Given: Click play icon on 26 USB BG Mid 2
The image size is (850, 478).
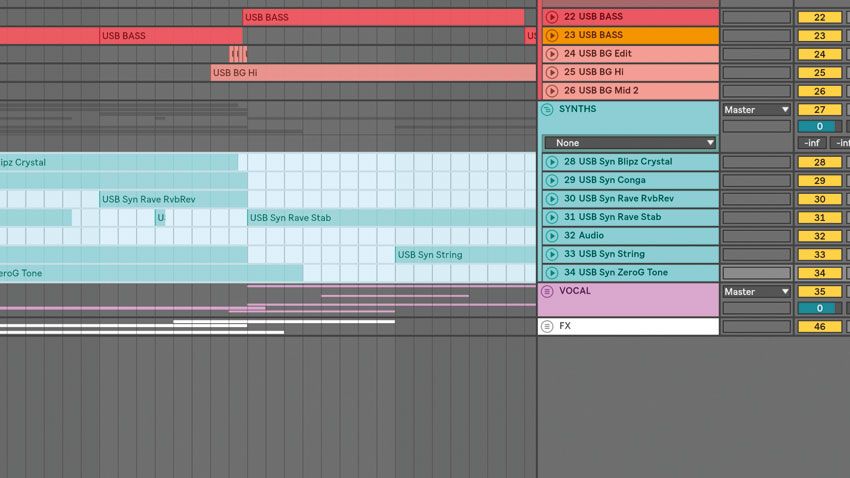Looking at the screenshot, I should tap(551, 91).
